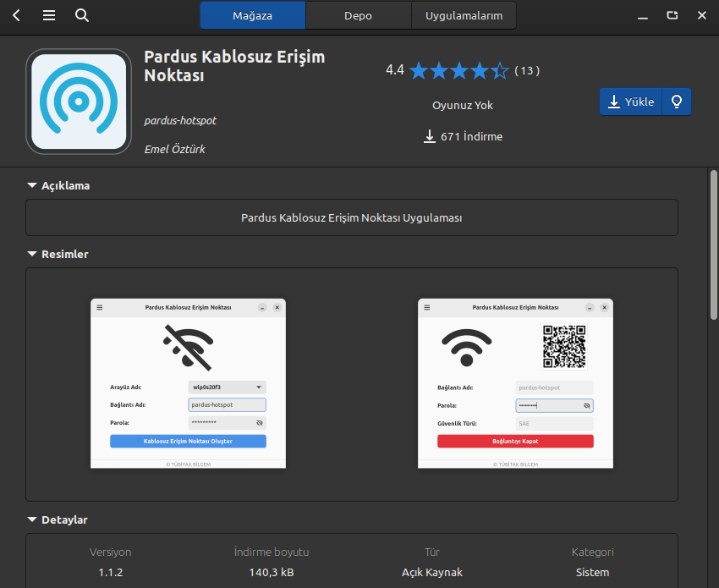
Task: Go back with the left arrow icon
Action: coord(17,15)
